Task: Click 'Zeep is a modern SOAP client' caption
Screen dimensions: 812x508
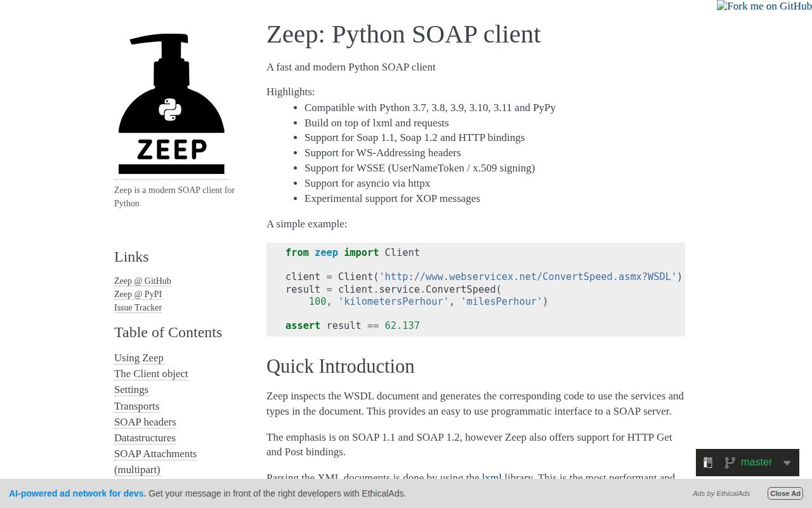Action: pyautogui.click(x=174, y=196)
